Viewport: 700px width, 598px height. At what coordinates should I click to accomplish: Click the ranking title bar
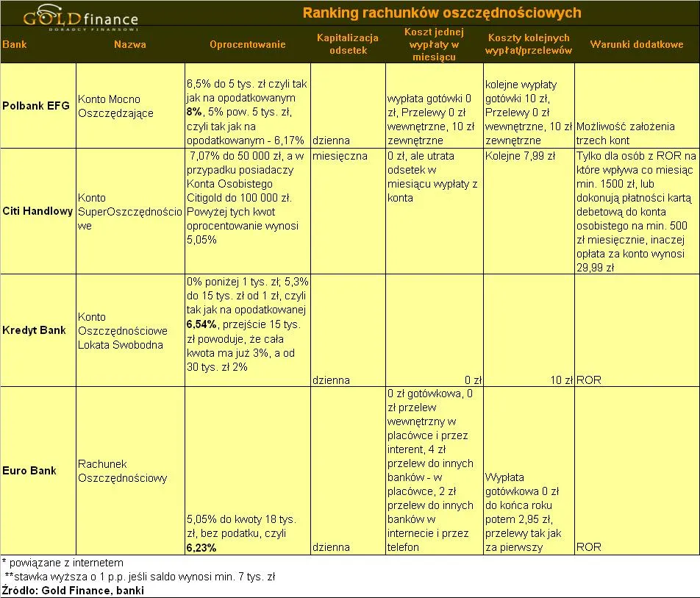click(x=441, y=13)
